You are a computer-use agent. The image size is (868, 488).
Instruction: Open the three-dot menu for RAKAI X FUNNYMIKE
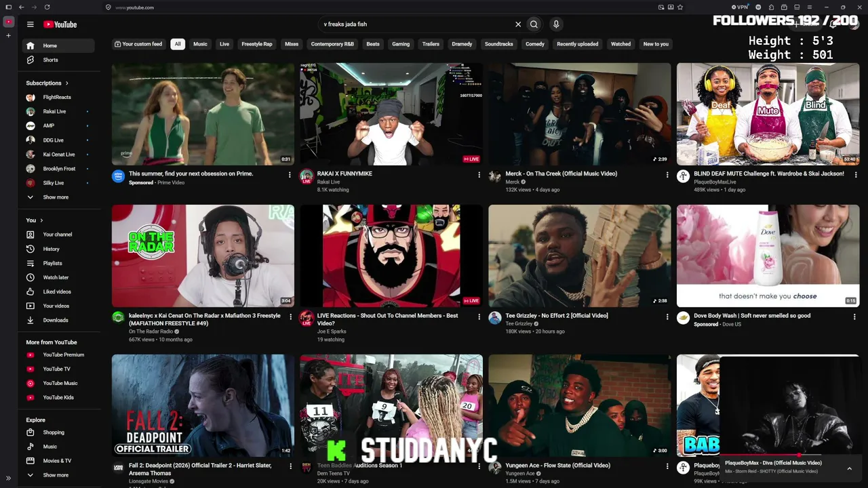tap(479, 175)
